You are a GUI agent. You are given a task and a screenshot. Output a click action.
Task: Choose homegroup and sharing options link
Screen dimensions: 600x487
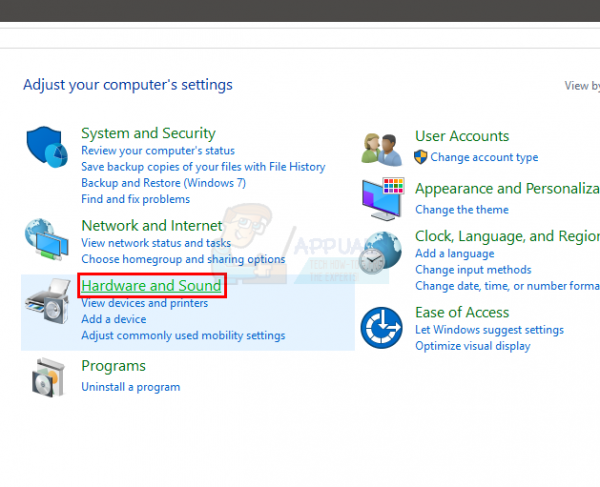coord(183,259)
